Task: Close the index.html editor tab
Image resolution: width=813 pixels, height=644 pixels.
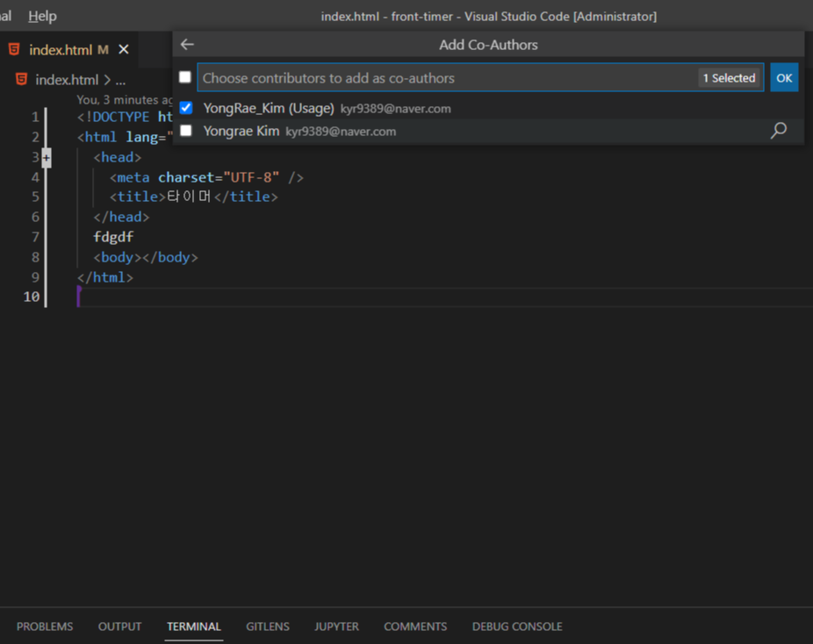Action: pyautogui.click(x=124, y=49)
